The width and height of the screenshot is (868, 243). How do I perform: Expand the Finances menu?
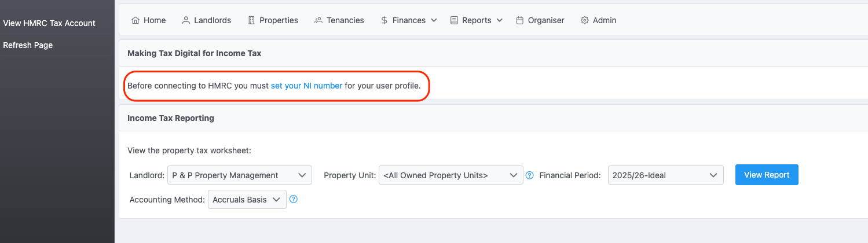(x=409, y=20)
